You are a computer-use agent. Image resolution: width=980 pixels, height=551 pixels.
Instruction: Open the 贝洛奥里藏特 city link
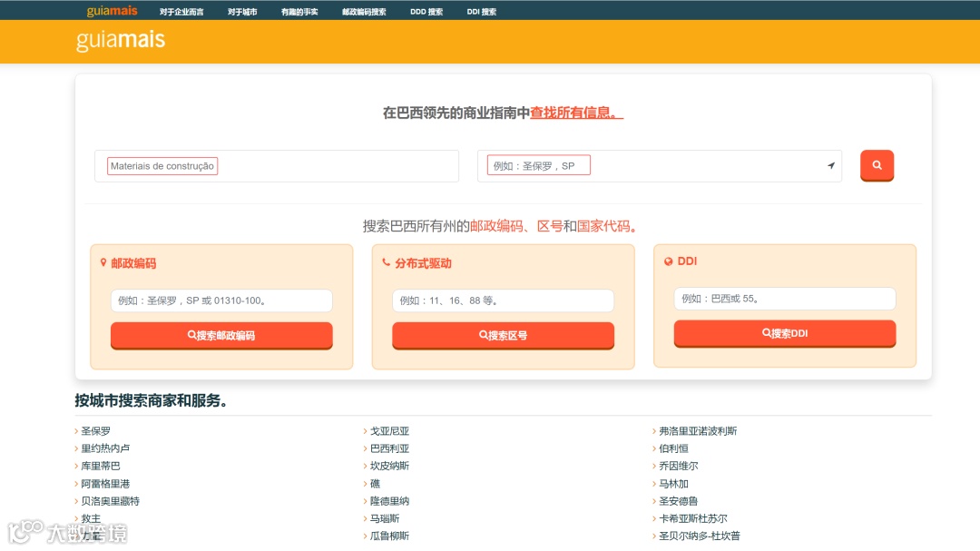111,501
